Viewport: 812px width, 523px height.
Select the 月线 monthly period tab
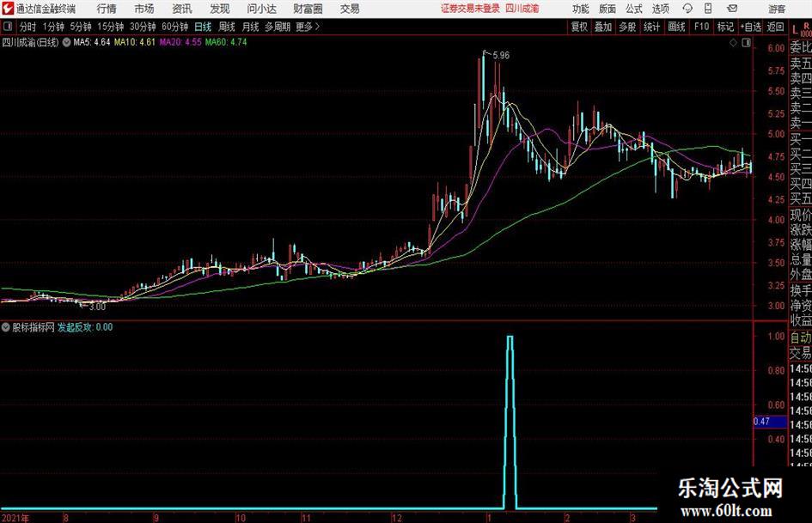click(x=250, y=27)
